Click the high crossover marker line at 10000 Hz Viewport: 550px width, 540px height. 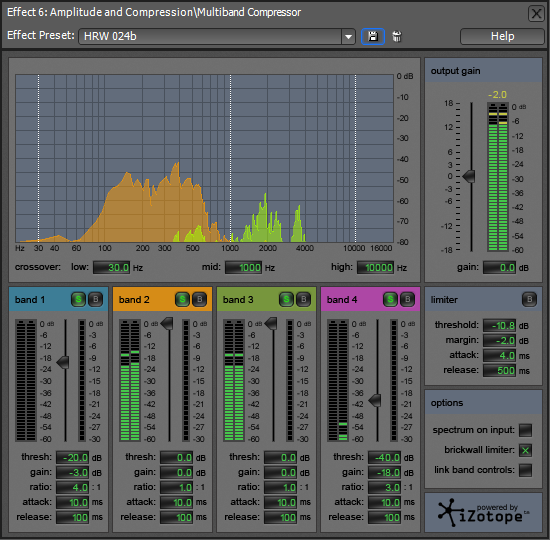[x=355, y=158]
